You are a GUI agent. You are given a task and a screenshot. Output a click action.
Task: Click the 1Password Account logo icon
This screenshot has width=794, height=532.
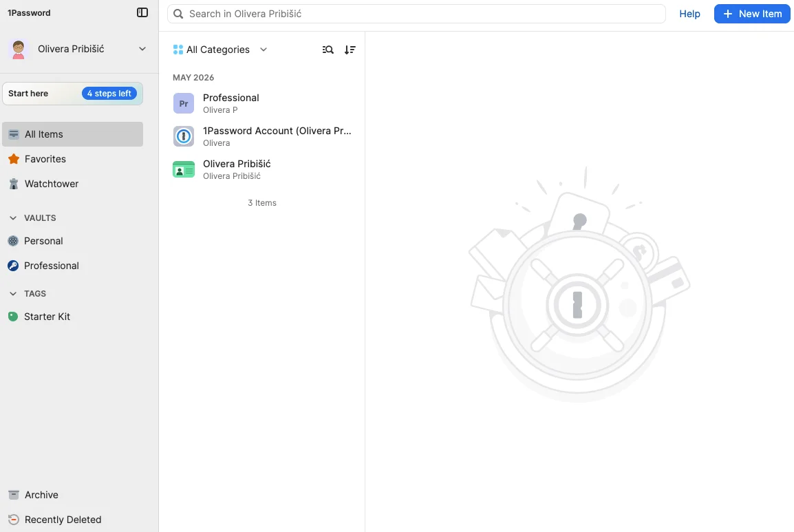tap(184, 136)
